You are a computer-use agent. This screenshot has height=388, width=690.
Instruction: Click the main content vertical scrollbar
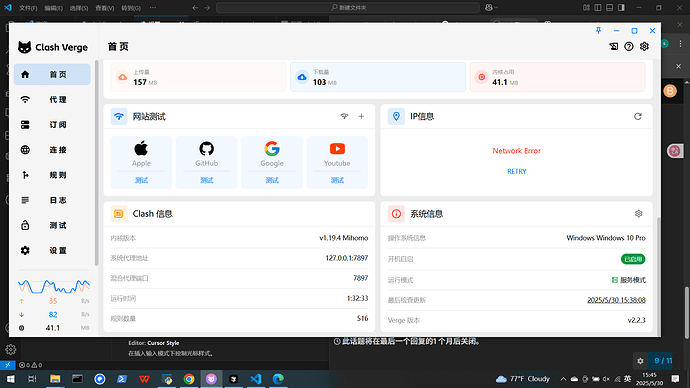[658, 275]
